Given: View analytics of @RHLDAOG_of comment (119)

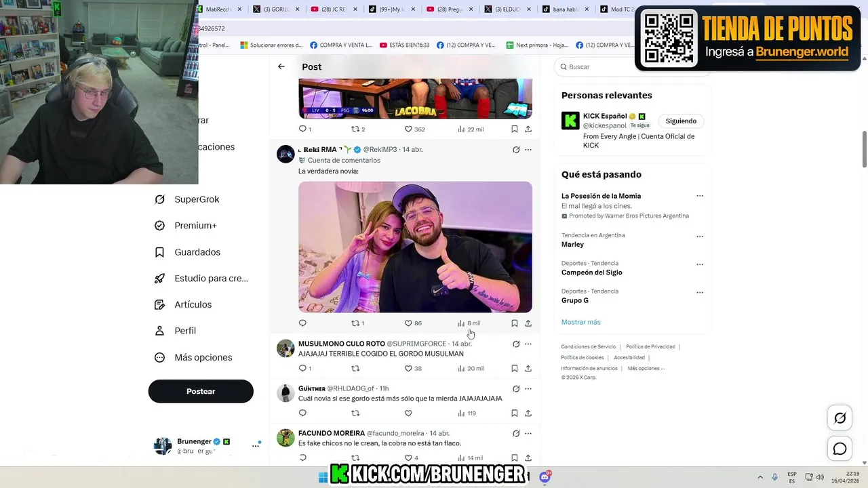Looking at the screenshot, I should 467,413.
